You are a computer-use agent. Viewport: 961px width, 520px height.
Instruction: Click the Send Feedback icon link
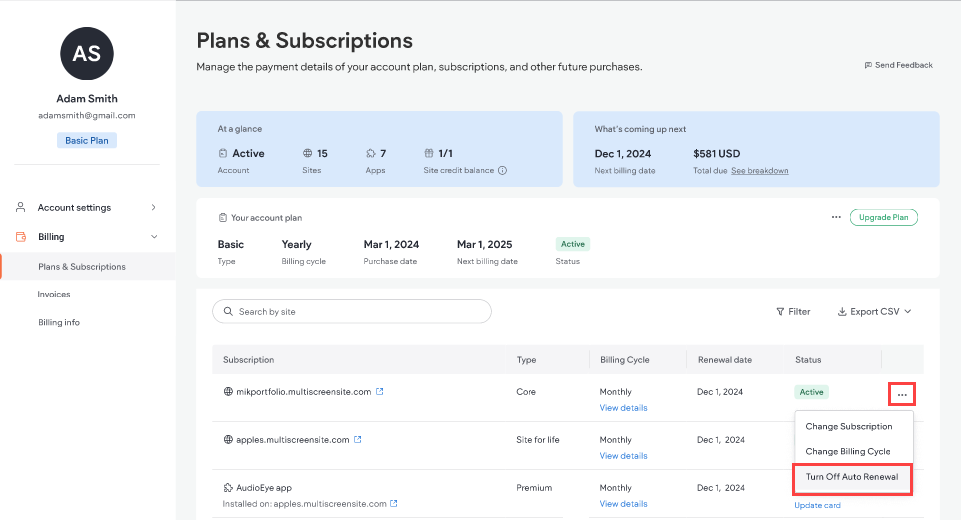[x=898, y=65]
